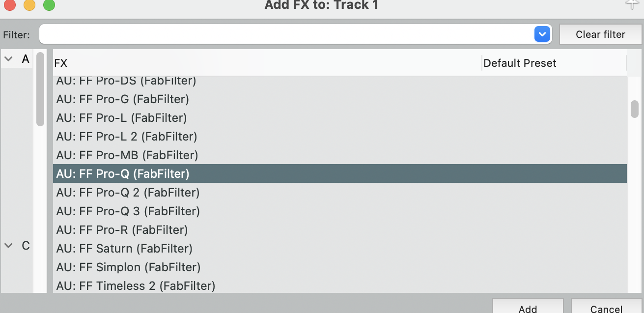Screen dimensions: 644x313
Task: Pick AU: FF Pro-MB (FabFilter)
Action: [127, 155]
